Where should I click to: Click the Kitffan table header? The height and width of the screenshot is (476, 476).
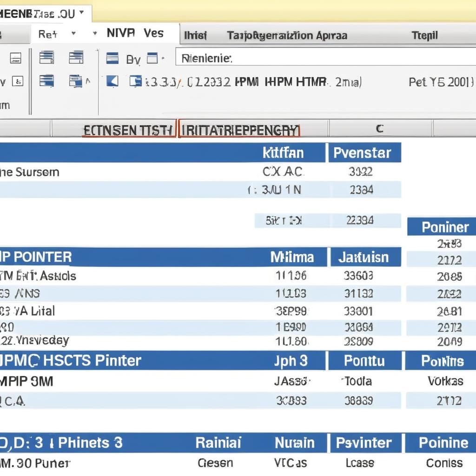283,152
